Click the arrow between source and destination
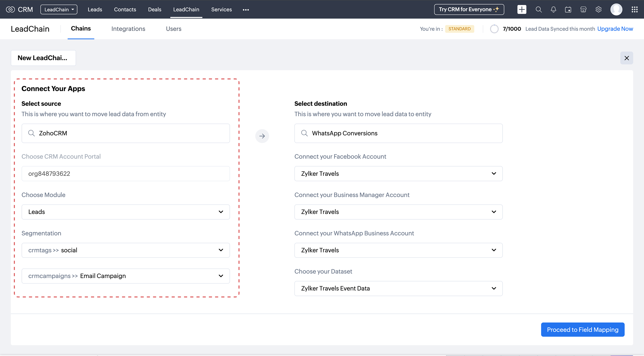 tap(262, 136)
